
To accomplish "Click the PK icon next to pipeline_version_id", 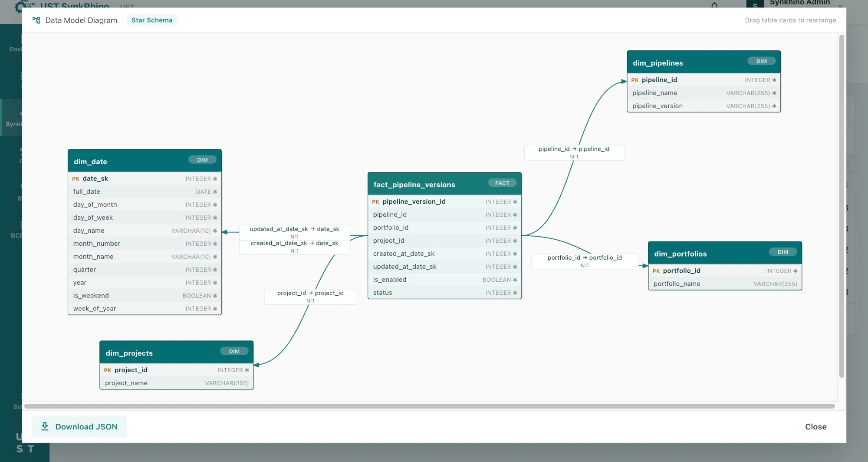I will pyautogui.click(x=376, y=202).
